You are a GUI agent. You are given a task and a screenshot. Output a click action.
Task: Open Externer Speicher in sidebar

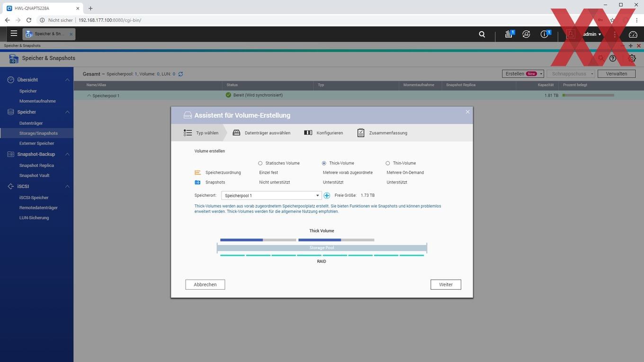[x=36, y=143]
